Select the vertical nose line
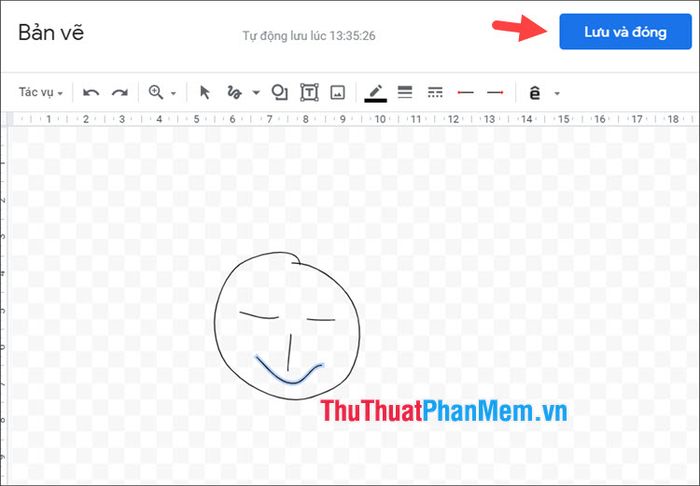 tap(289, 353)
